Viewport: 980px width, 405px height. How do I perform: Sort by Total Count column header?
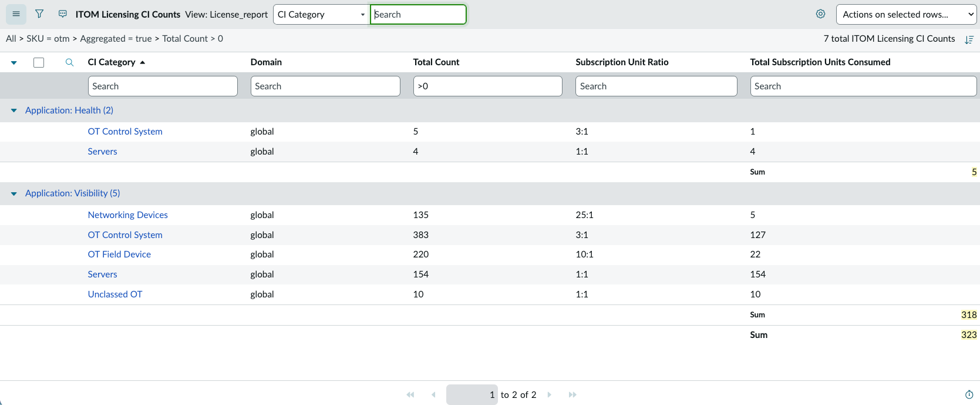tap(436, 62)
